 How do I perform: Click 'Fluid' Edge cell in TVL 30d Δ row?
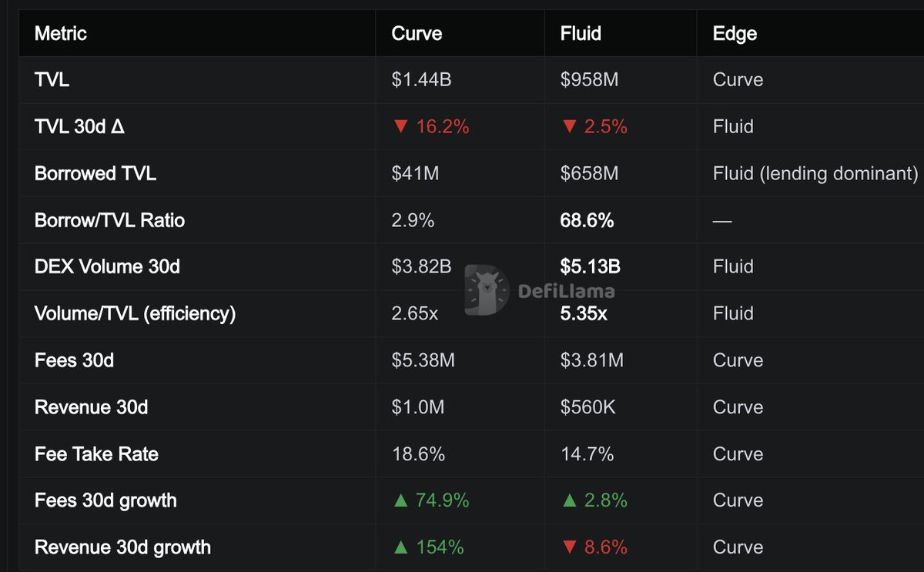[733, 127]
